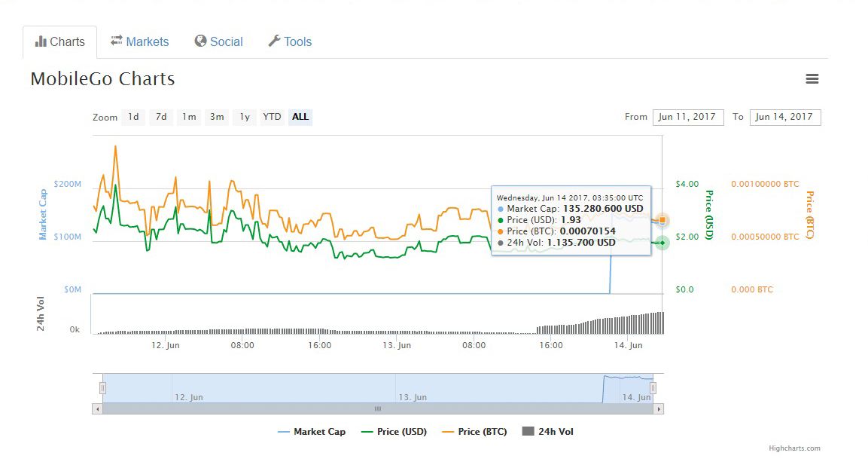This screenshot has height=468, width=868.
Task: Toggle Price (USD) series in legend
Action: coord(394,431)
